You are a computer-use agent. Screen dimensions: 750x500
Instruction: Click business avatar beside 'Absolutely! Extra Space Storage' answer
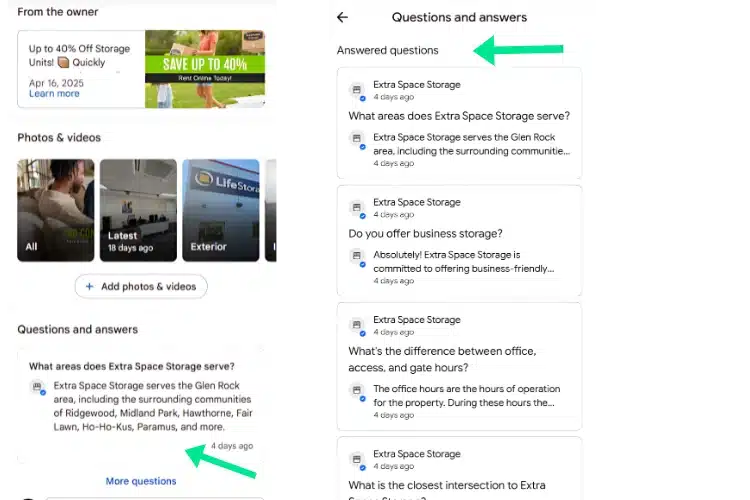pos(357,256)
